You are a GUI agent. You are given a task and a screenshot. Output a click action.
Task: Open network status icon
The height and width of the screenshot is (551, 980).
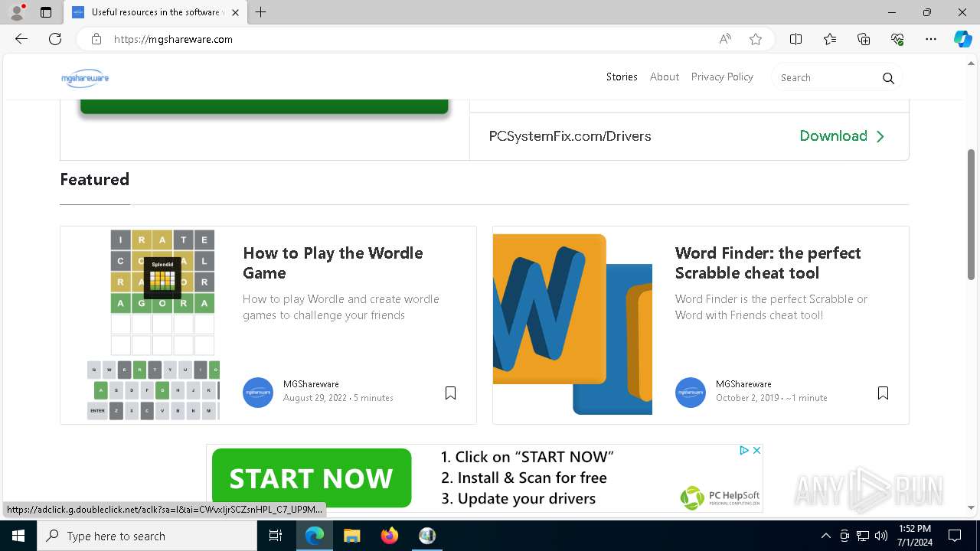coord(863,536)
